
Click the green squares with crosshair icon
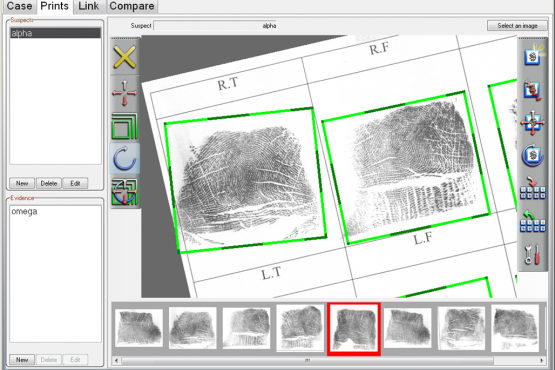tap(125, 192)
